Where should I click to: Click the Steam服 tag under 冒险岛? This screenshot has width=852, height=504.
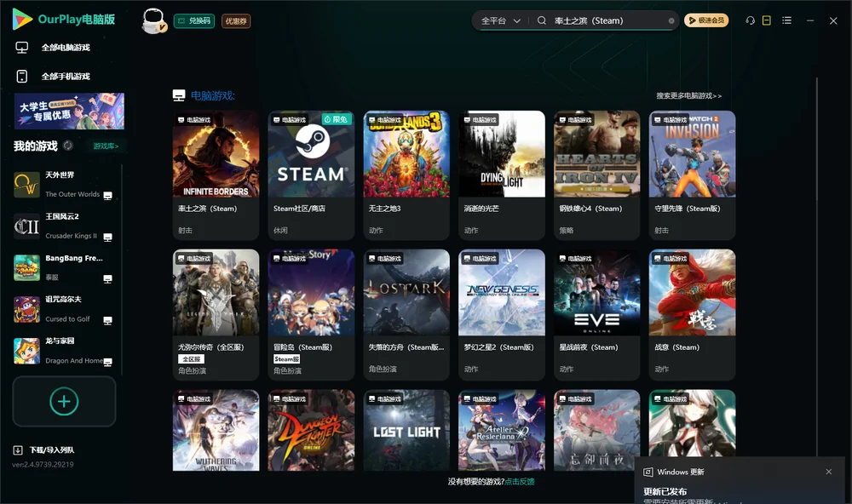pos(287,359)
